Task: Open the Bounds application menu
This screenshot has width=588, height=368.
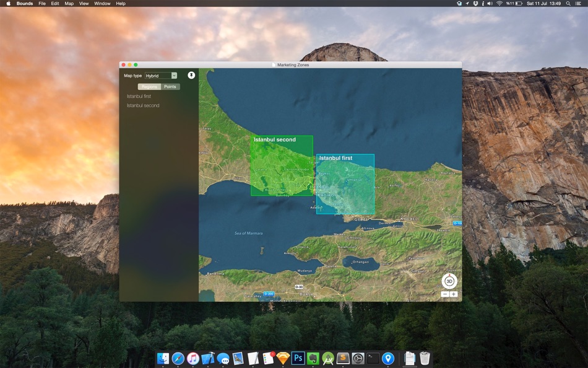Action: [x=25, y=3]
